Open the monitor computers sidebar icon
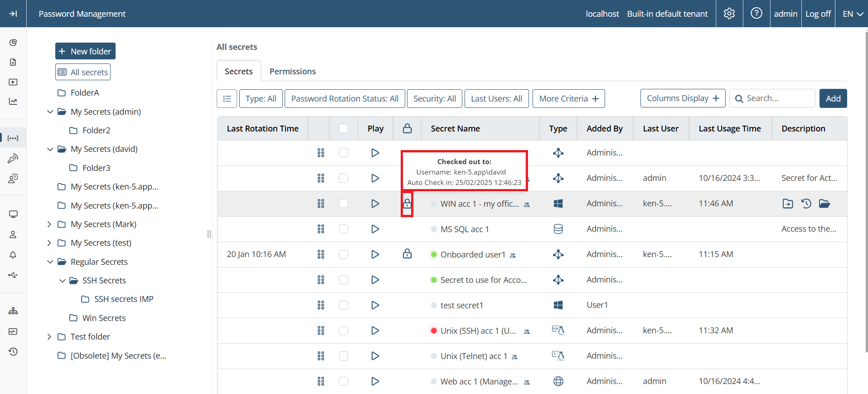 pyautogui.click(x=13, y=214)
